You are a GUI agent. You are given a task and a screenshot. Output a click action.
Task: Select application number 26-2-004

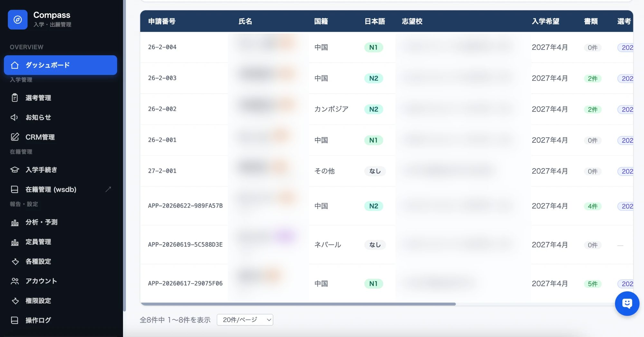(162, 47)
